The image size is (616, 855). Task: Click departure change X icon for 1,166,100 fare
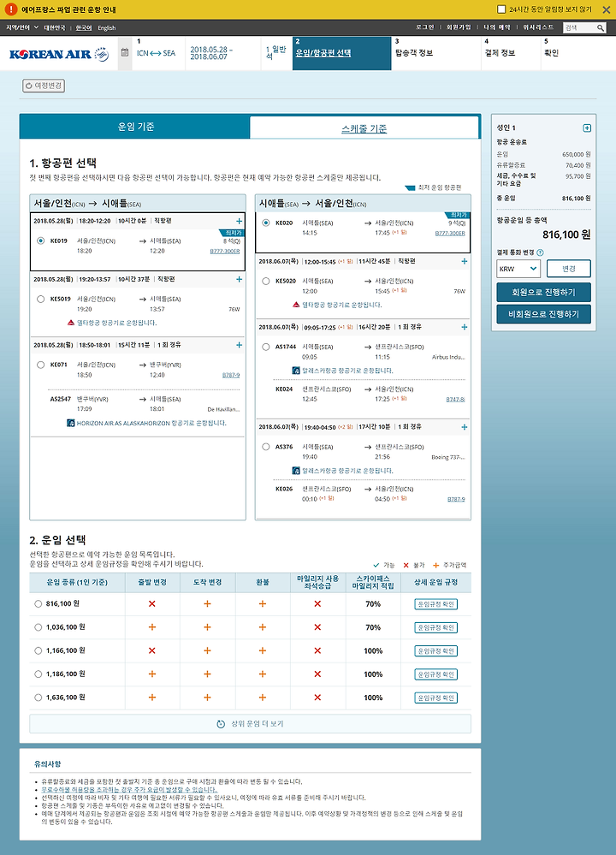click(152, 651)
